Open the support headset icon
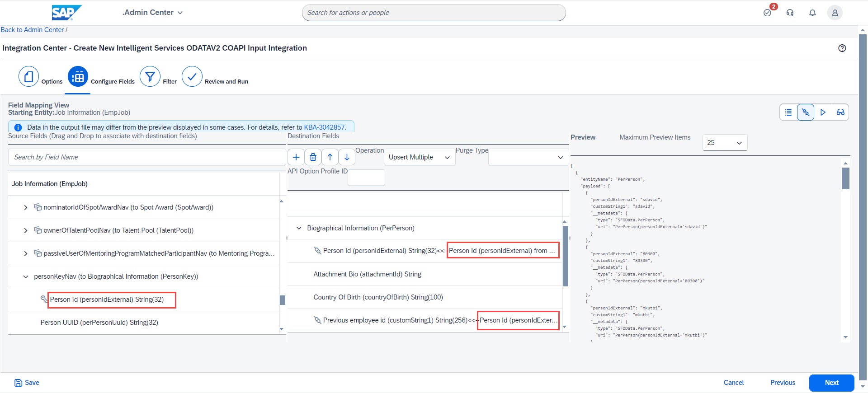Screen dimensions: 868x393 coord(790,13)
